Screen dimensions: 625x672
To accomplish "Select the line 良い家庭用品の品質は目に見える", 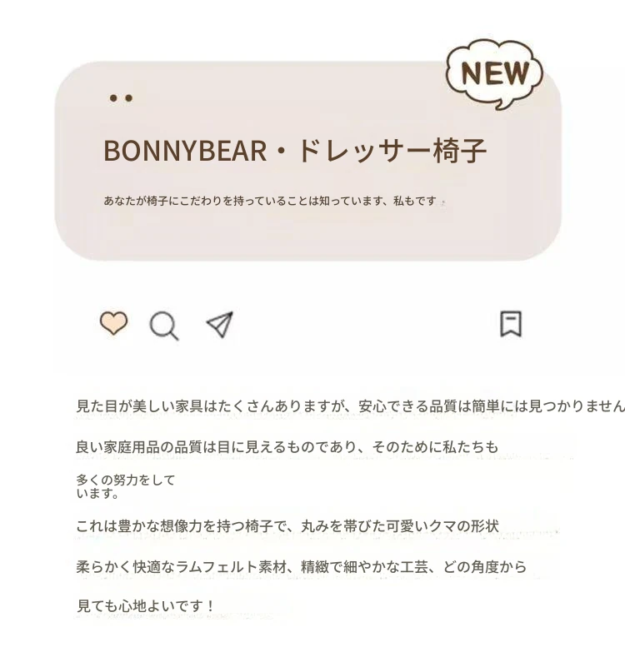I will click(x=287, y=447).
